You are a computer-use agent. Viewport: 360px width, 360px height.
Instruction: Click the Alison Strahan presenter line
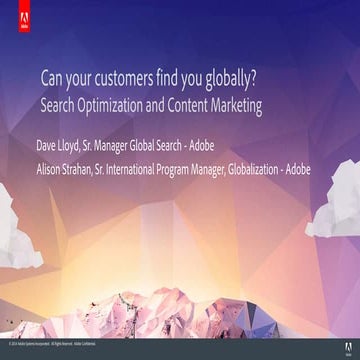[x=173, y=170]
